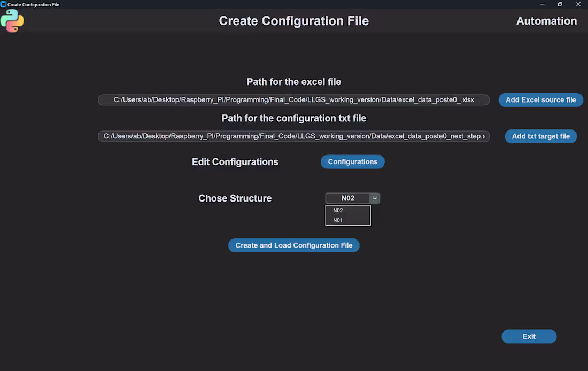The image size is (588, 371).
Task: Click Create and Load Configuration File
Action: 293,245
